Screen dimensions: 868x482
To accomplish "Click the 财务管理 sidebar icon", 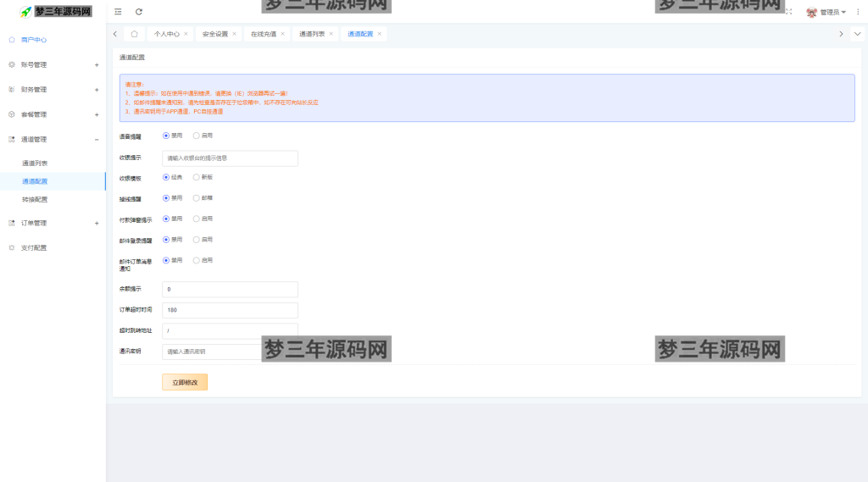I will pyautogui.click(x=12, y=90).
